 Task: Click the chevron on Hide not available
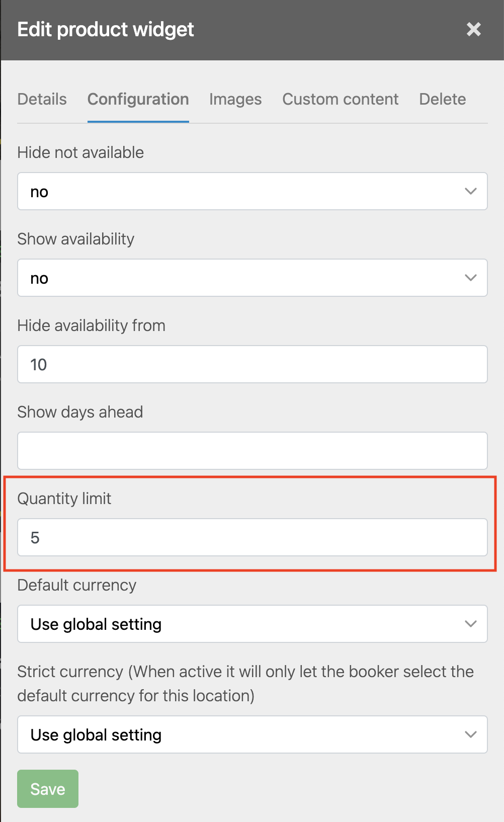(471, 191)
